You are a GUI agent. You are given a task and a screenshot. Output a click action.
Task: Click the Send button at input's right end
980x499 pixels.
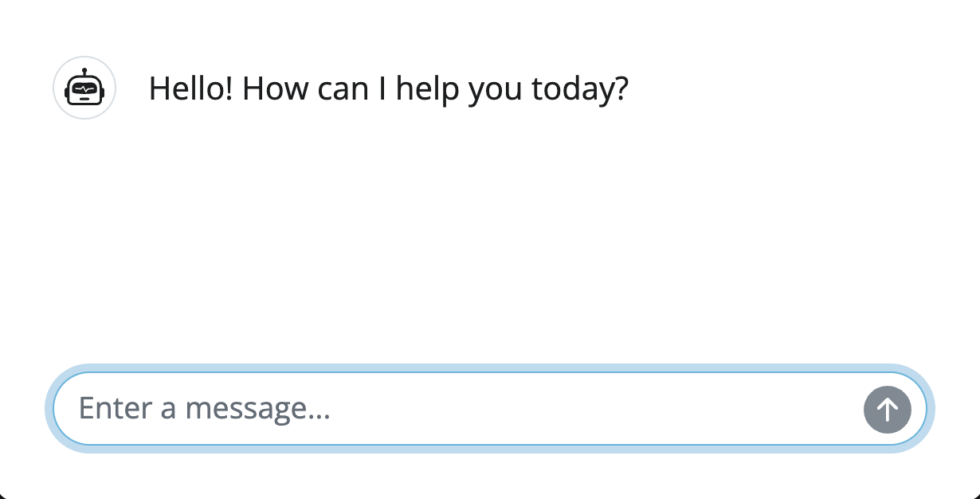point(887,410)
